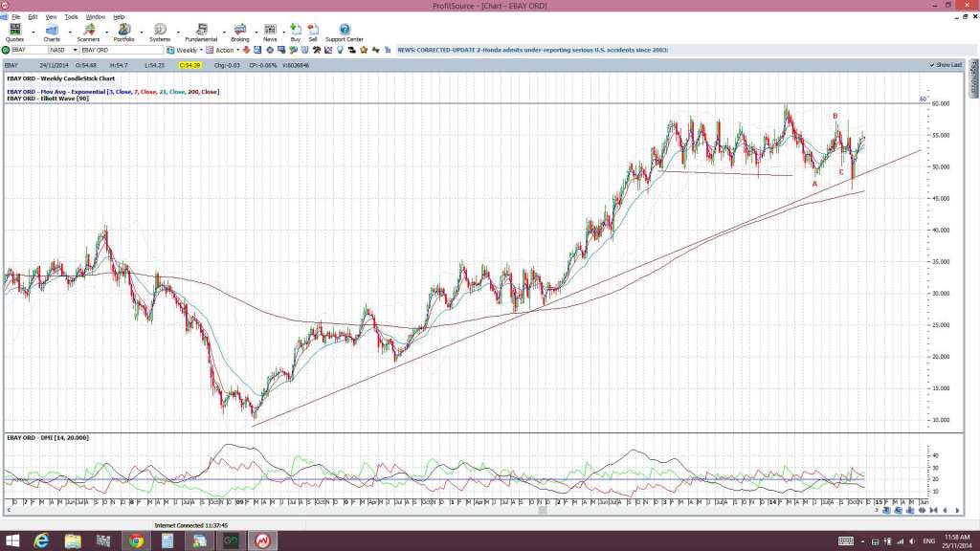Click the Mov Avg Exponential indicator label
This screenshot has height=551, width=980.
click(113, 92)
